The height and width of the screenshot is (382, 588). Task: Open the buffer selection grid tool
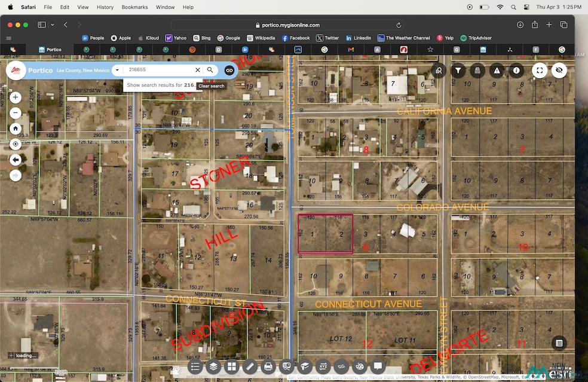(477, 70)
